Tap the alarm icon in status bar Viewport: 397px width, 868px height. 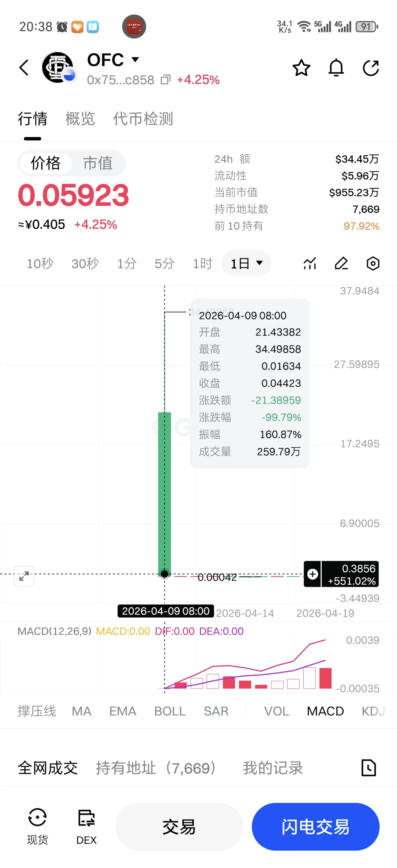(x=62, y=27)
